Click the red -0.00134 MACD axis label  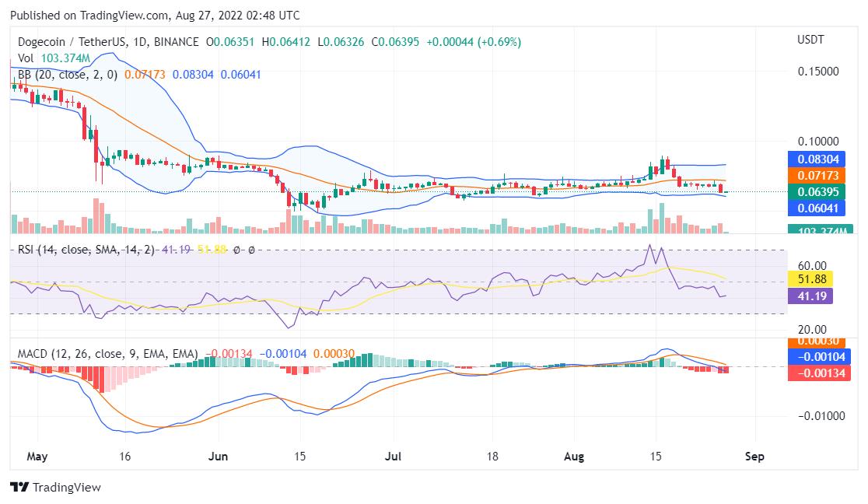(x=819, y=373)
